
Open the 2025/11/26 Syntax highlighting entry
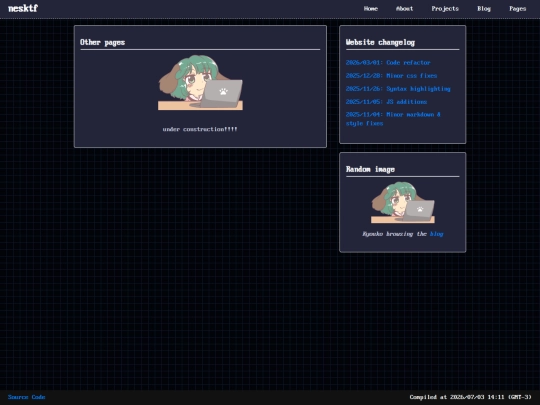[x=398, y=89]
